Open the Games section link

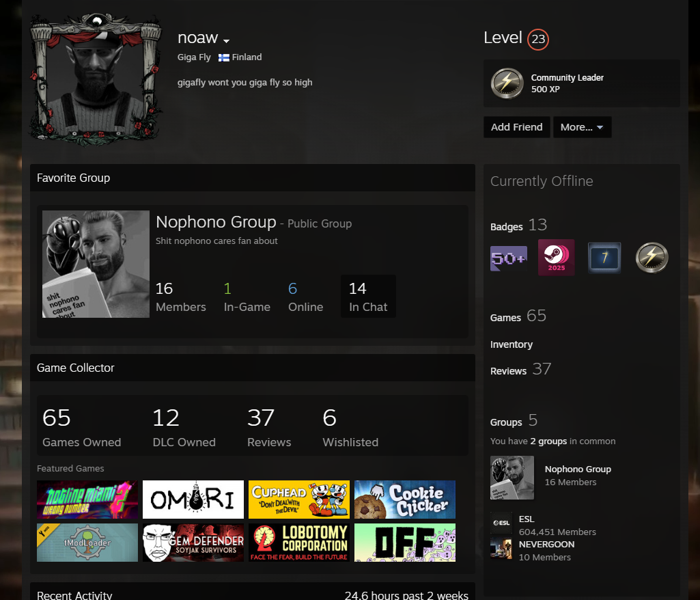[505, 318]
